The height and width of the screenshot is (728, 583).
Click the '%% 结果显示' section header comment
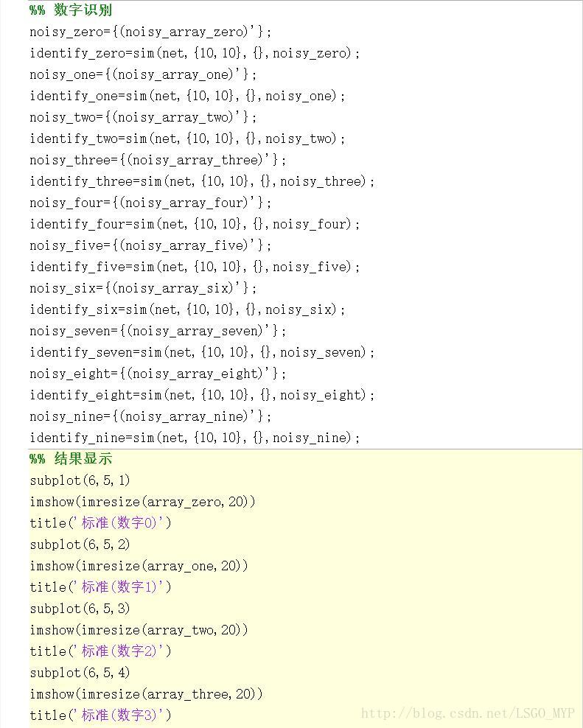[71, 459]
